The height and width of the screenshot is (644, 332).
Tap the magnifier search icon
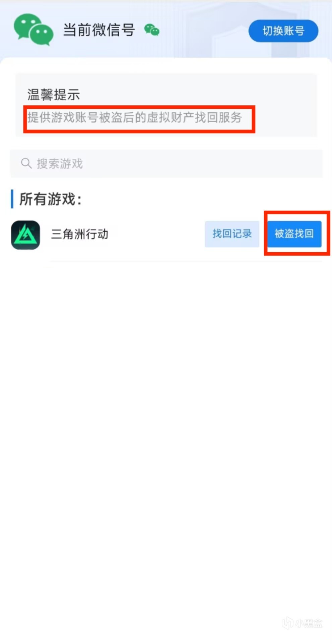coord(26,163)
